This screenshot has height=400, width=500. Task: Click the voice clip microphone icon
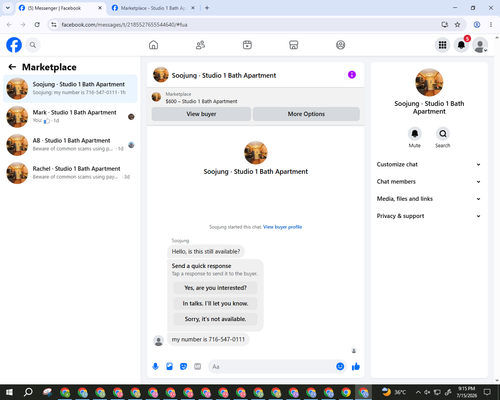[x=155, y=367]
